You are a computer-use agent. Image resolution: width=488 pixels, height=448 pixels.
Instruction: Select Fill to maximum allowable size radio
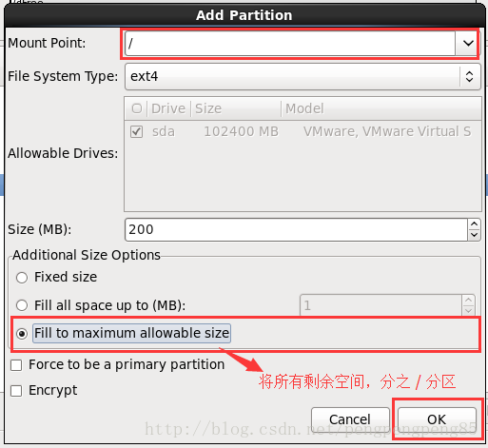[22, 334]
